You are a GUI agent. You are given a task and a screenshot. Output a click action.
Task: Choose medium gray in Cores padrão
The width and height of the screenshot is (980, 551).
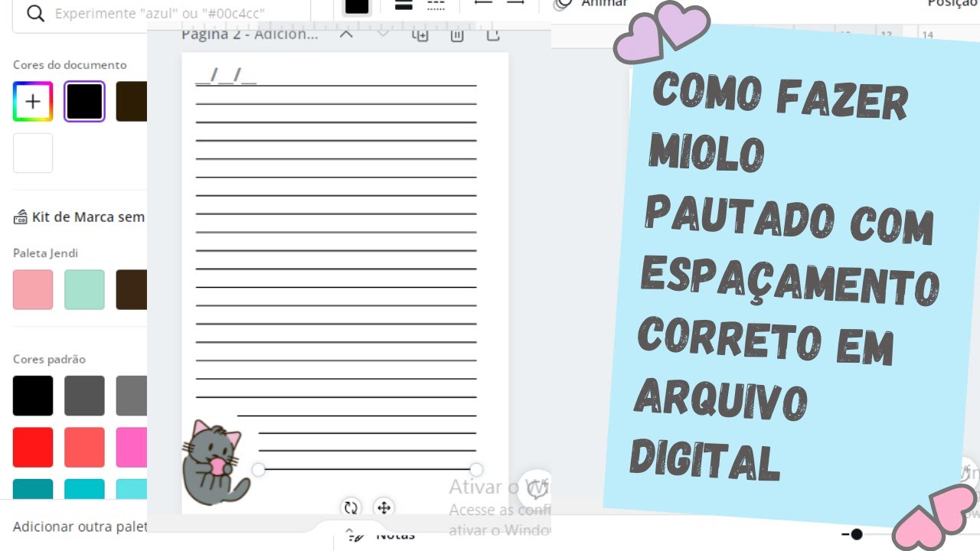(x=132, y=396)
